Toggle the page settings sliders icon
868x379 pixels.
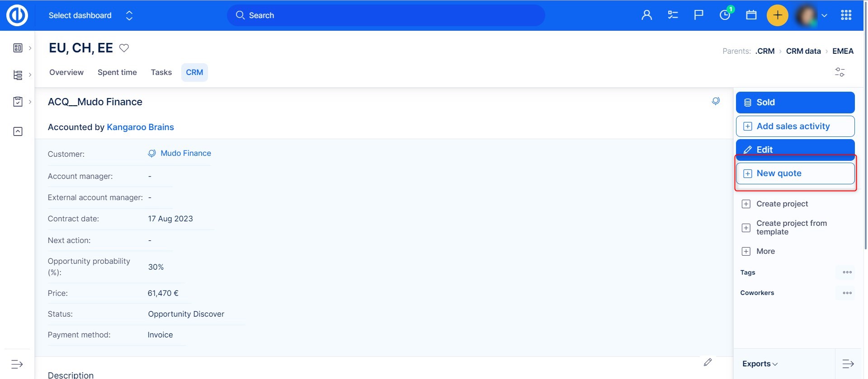coord(840,72)
